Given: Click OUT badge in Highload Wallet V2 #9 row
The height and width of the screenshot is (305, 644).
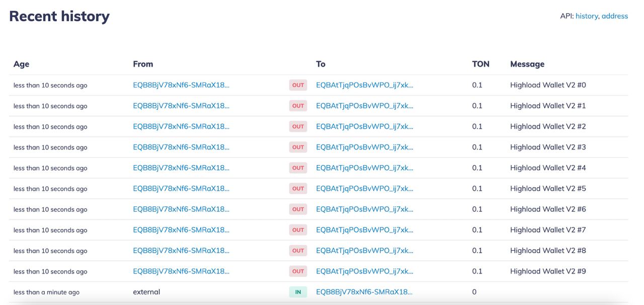Looking at the screenshot, I should [x=298, y=271].
